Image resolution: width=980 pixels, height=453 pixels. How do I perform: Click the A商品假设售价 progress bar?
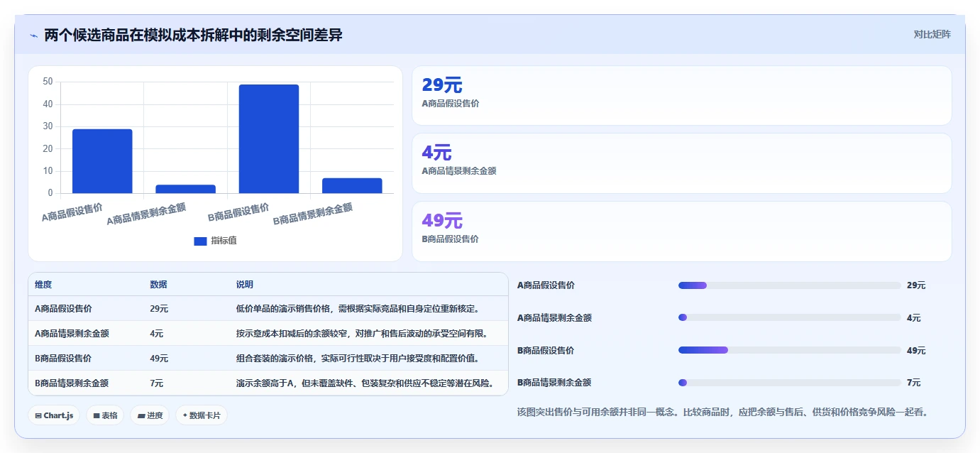coord(790,285)
